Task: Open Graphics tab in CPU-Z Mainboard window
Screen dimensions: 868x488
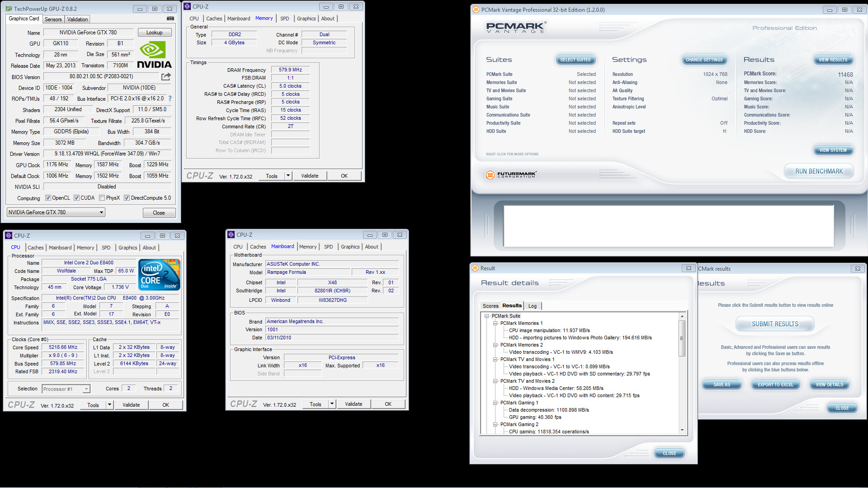Action: 350,247
